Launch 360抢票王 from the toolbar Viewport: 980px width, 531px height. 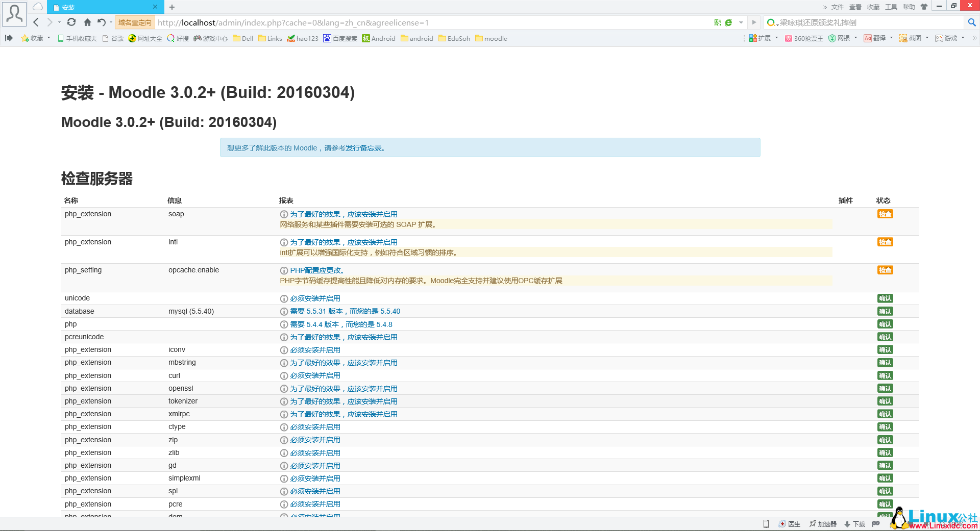click(805, 38)
